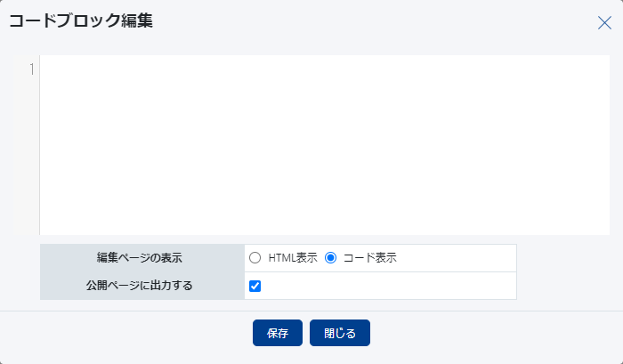Click the 保存 button

(x=278, y=334)
